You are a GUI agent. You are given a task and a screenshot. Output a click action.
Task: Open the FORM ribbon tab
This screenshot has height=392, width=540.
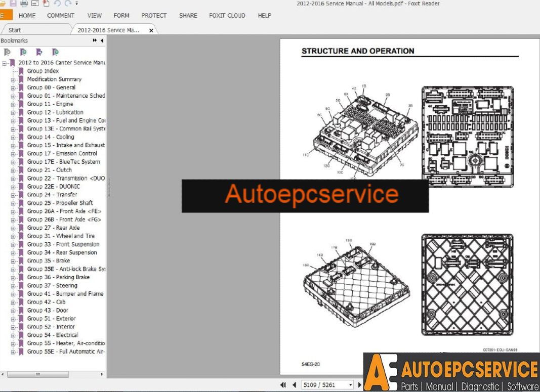(121, 16)
